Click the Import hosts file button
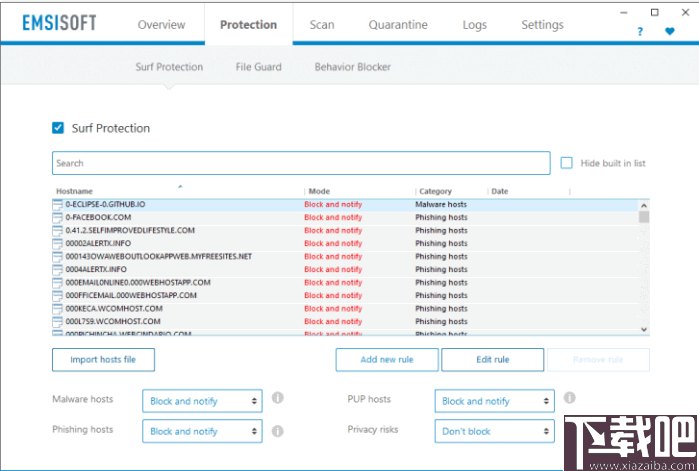Image resolution: width=699 pixels, height=471 pixels. (x=103, y=360)
